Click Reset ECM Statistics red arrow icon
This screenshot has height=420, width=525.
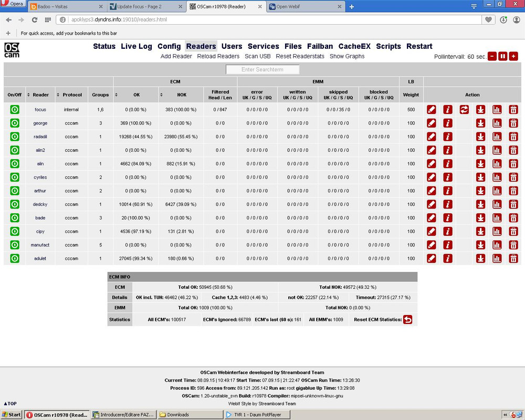pyautogui.click(x=407, y=320)
